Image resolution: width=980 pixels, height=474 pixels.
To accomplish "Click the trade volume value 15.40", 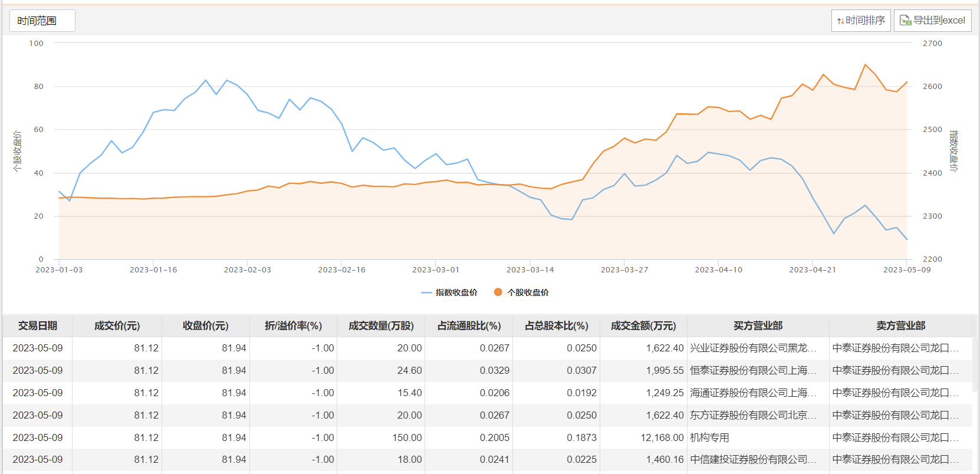I will click(x=409, y=393).
